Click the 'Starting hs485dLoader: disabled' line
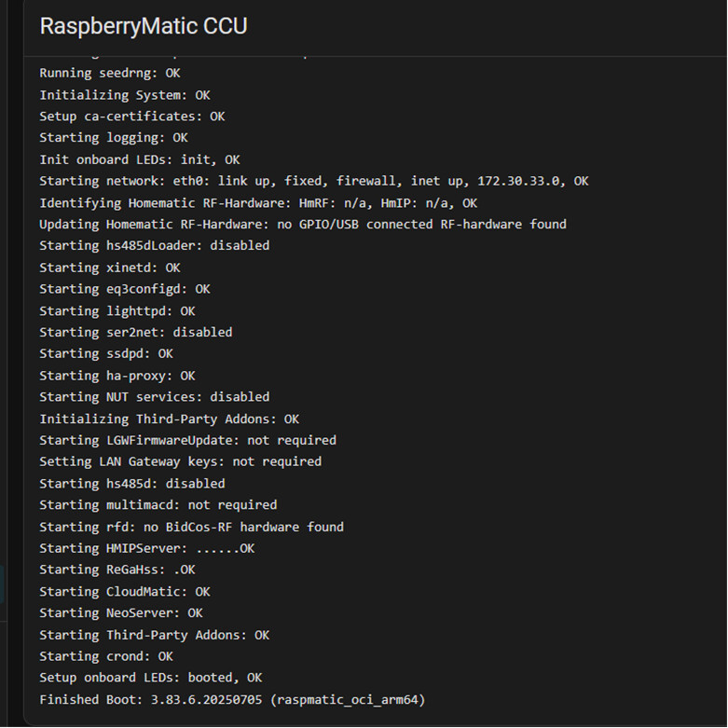Image resolution: width=728 pixels, height=728 pixels. [154, 245]
